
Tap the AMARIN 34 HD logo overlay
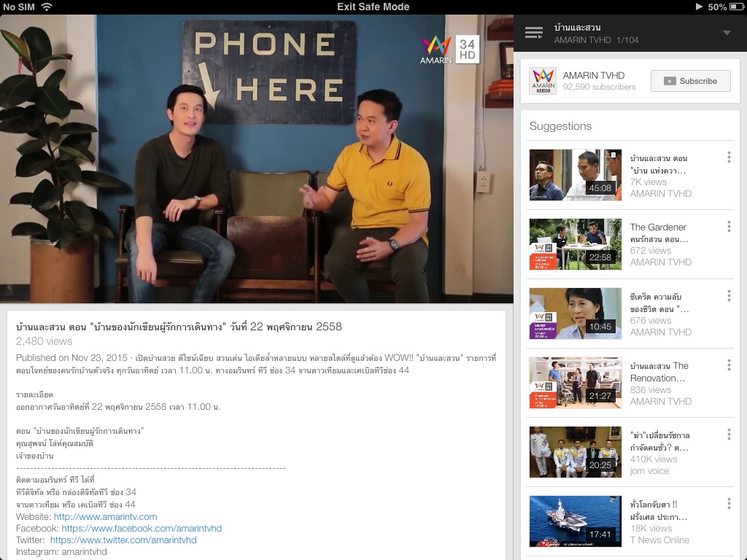449,49
